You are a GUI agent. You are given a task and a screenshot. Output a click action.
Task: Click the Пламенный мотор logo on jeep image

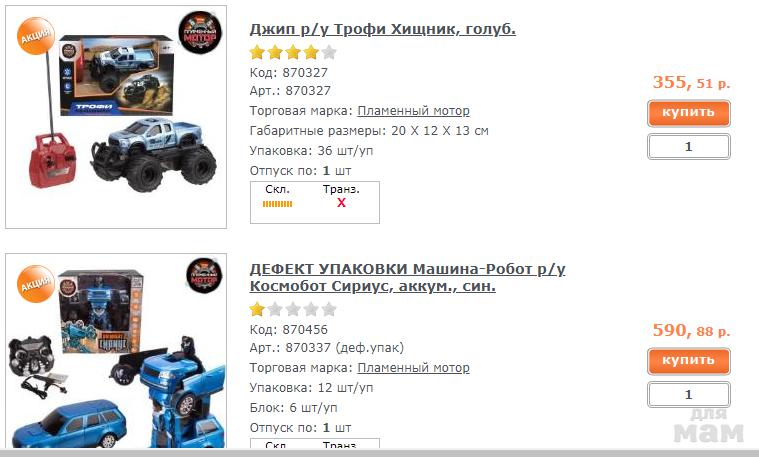(200, 32)
